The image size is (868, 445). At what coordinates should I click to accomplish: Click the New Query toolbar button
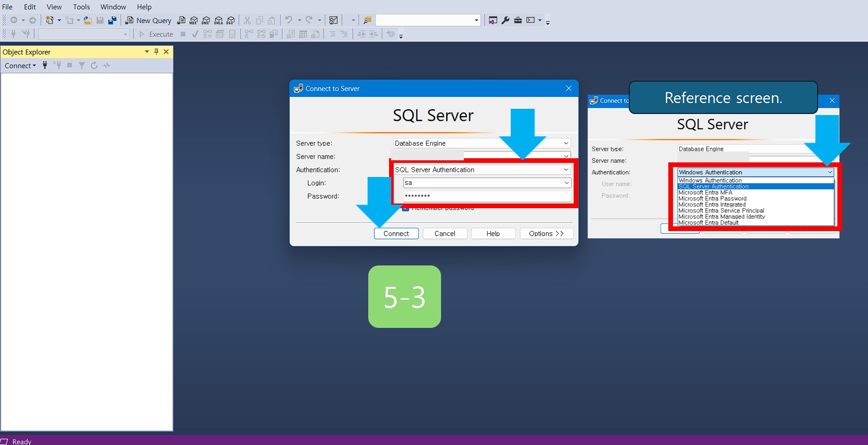[x=148, y=20]
